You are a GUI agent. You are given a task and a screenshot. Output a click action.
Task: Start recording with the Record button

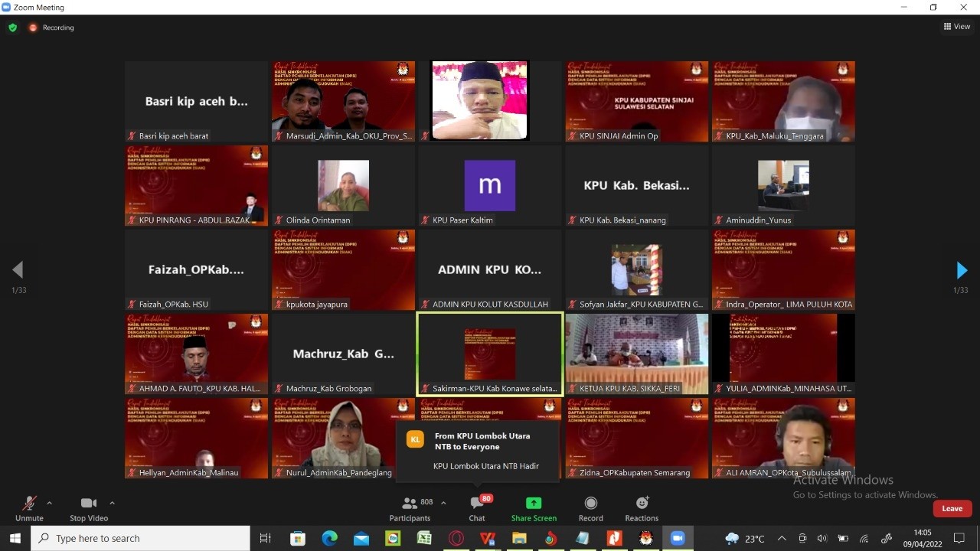click(x=590, y=508)
